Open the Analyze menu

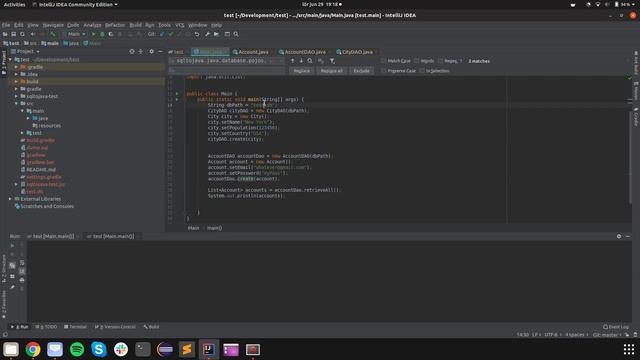(x=92, y=25)
